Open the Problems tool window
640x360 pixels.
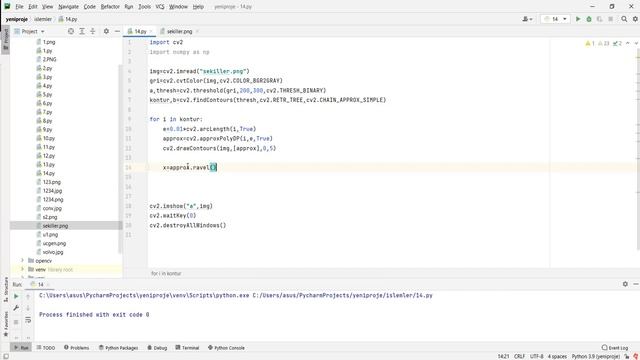76,348
